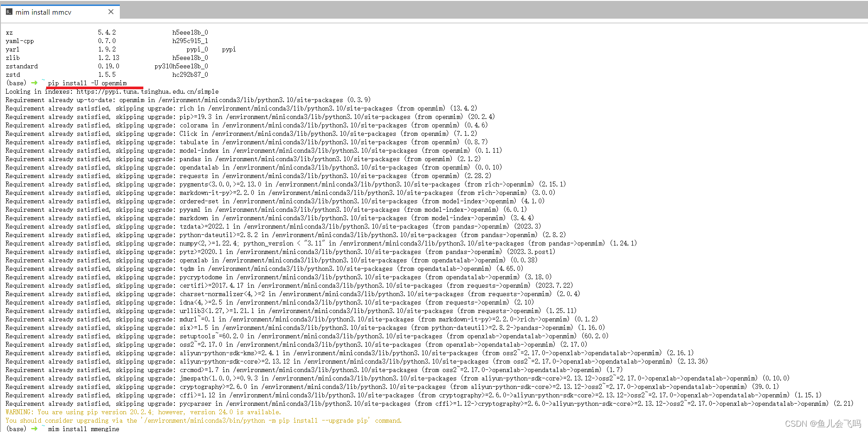Image resolution: width=868 pixels, height=432 pixels.
Task: Open the pypi.tuna.tsinghua.edu.cn index link
Action: 147,91
